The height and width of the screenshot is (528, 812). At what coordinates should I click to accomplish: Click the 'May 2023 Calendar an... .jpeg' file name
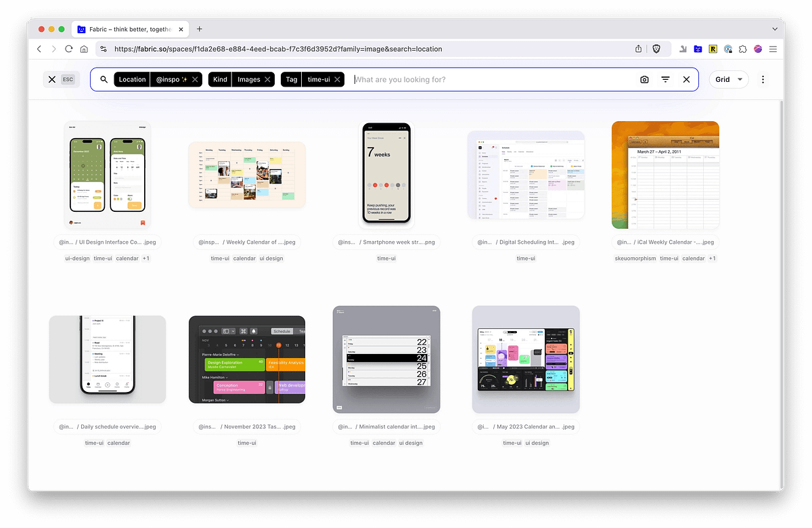tap(535, 426)
